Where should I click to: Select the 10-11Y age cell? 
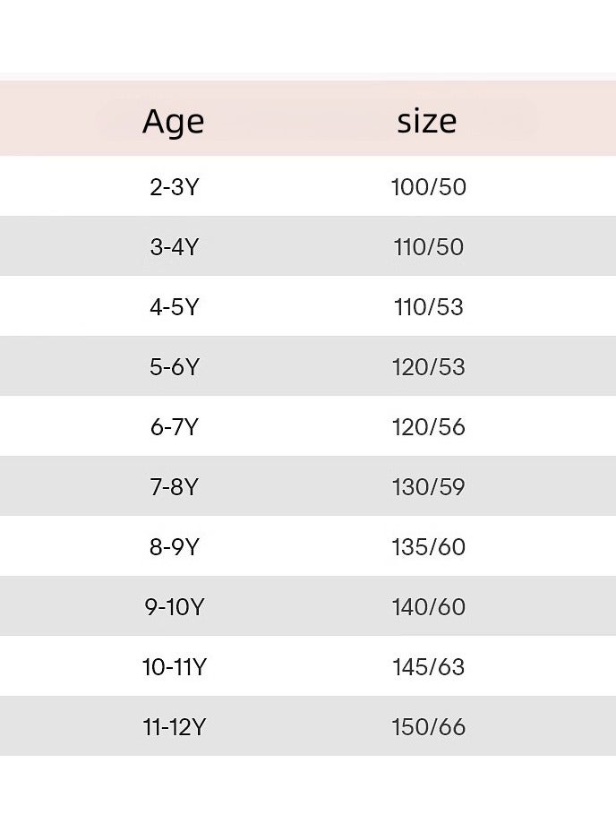(x=174, y=667)
